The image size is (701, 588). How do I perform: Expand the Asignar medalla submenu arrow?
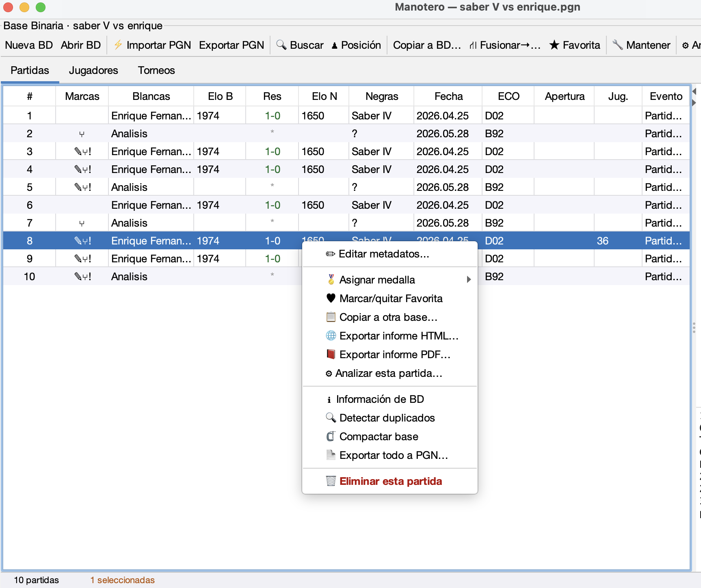pyautogui.click(x=469, y=279)
